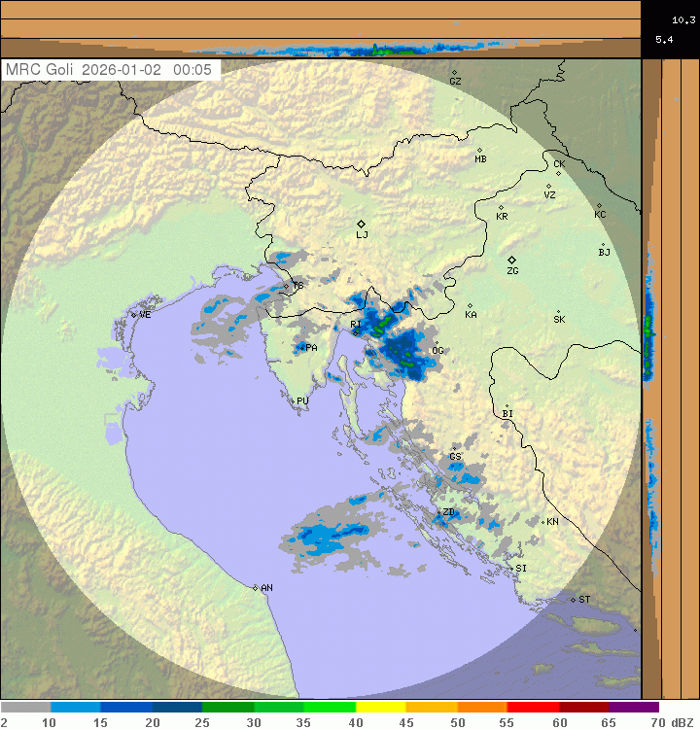
Task: Click the AN city marker
Action: click(256, 587)
